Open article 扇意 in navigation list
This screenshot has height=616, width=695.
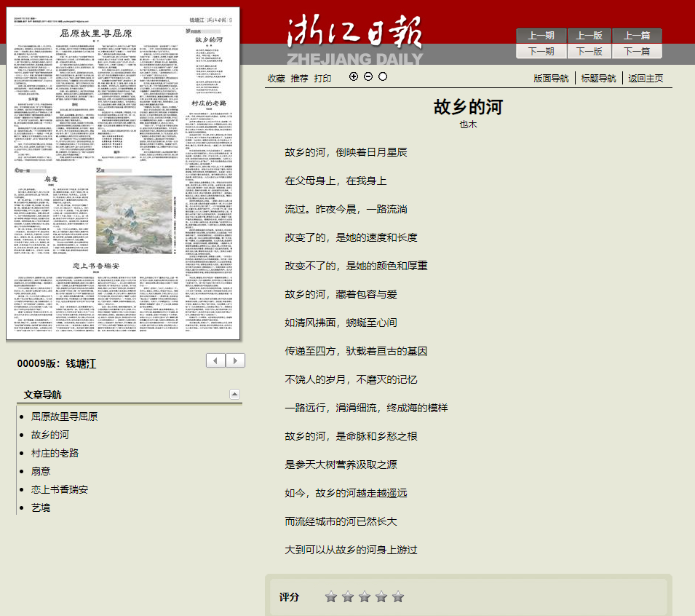click(41, 471)
